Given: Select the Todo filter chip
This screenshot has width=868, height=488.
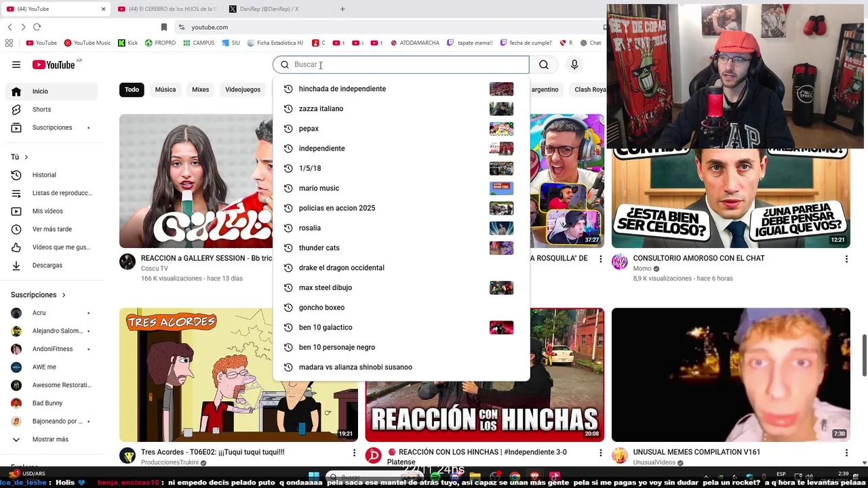Looking at the screenshot, I should tap(132, 89).
